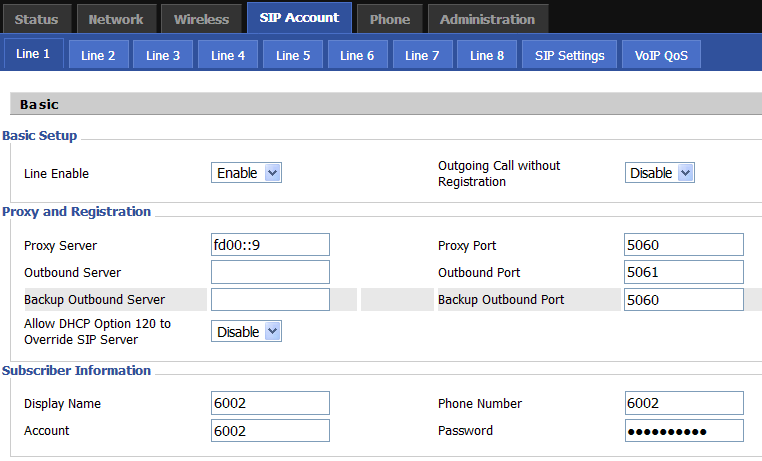Open the DHCP Option 120 override dropdown

246,331
